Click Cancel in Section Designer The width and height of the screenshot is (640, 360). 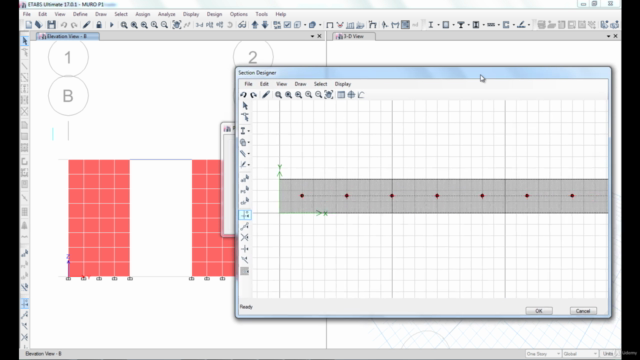[x=583, y=311]
